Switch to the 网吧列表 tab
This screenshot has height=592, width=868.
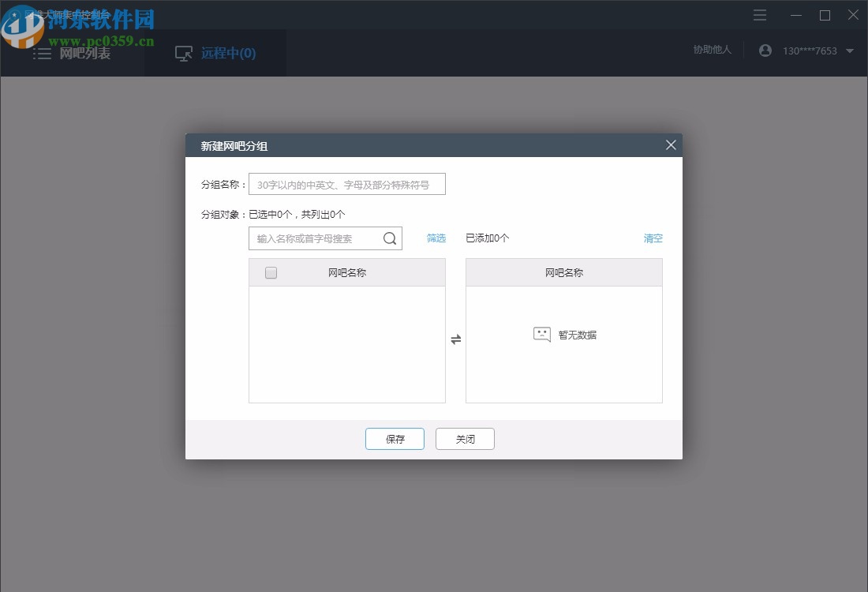pyautogui.click(x=73, y=53)
